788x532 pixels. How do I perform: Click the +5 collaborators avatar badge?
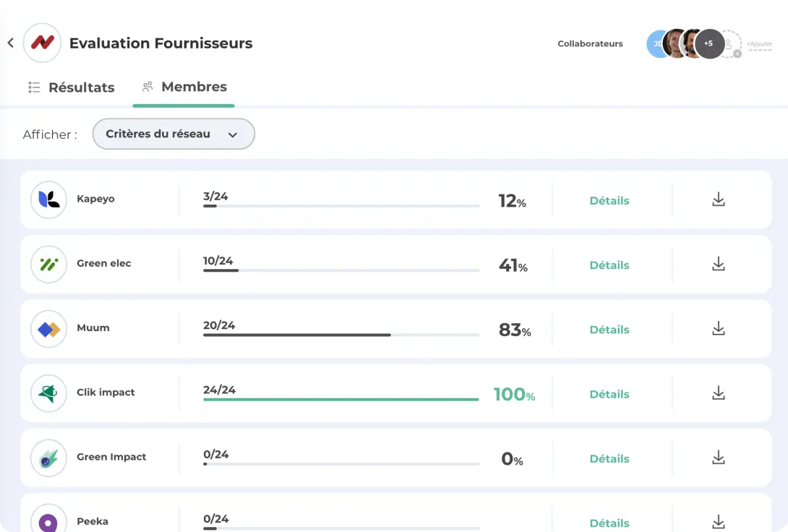(x=708, y=44)
